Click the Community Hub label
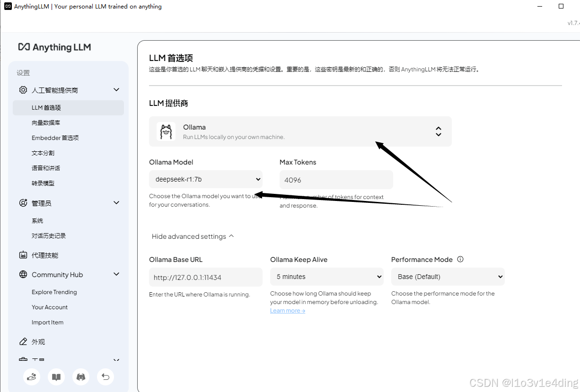This screenshot has width=580, height=392. click(x=57, y=274)
